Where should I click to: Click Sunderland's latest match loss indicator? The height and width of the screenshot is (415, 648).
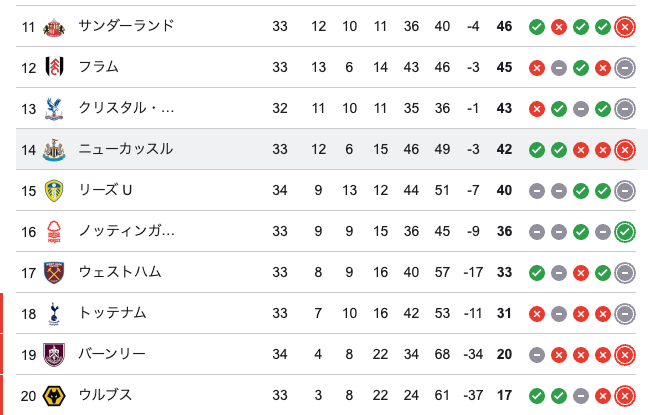coord(625,27)
